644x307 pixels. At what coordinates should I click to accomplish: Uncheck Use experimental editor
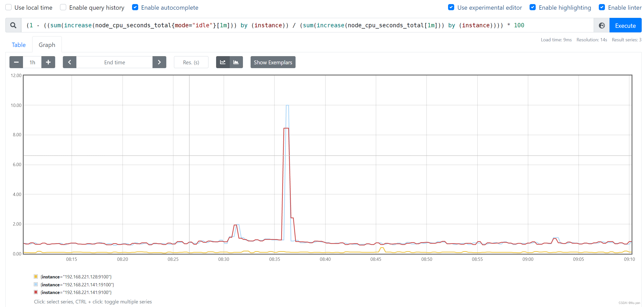point(451,7)
